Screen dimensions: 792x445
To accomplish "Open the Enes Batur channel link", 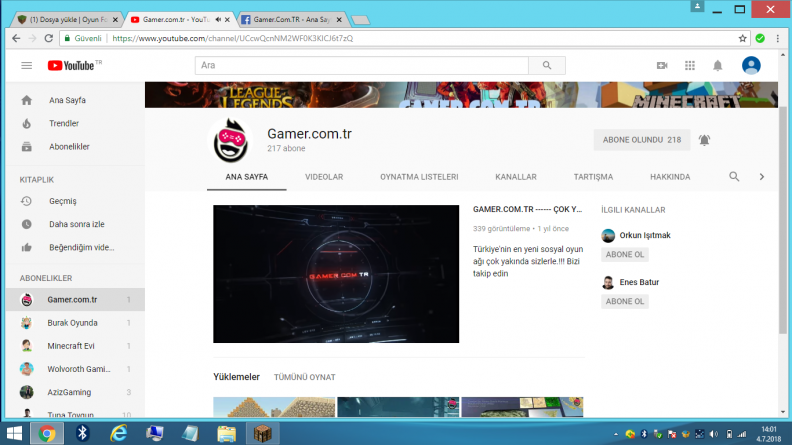I will 639,282.
